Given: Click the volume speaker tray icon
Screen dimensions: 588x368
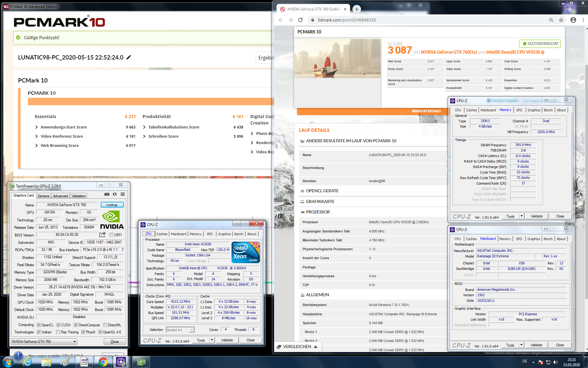Looking at the screenshot, I should point(556,362).
